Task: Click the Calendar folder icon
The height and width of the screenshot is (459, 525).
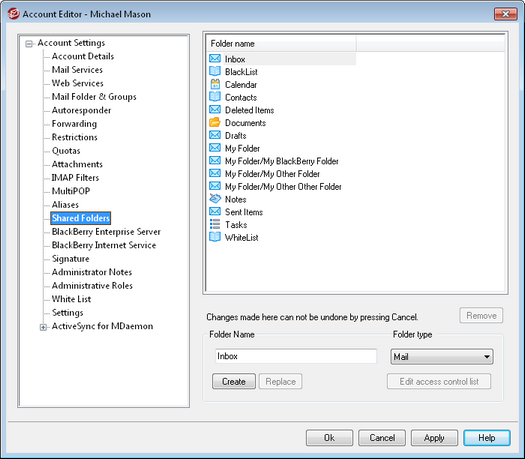Action: [x=215, y=84]
